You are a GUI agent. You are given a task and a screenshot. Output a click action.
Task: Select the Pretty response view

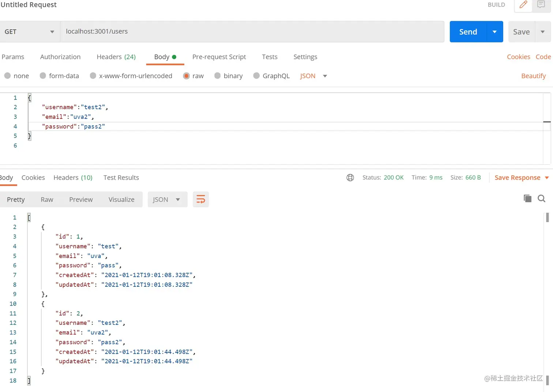pyautogui.click(x=16, y=199)
